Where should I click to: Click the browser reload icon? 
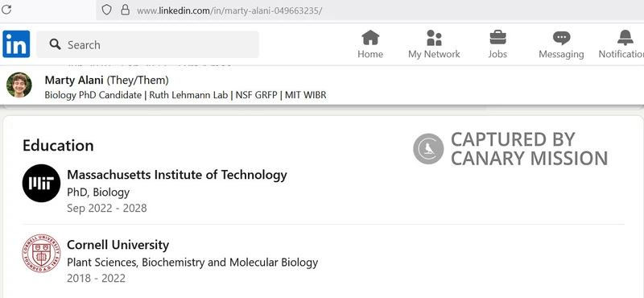point(6,10)
